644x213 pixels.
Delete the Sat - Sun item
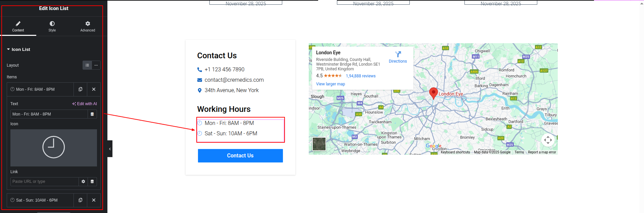coord(94,200)
